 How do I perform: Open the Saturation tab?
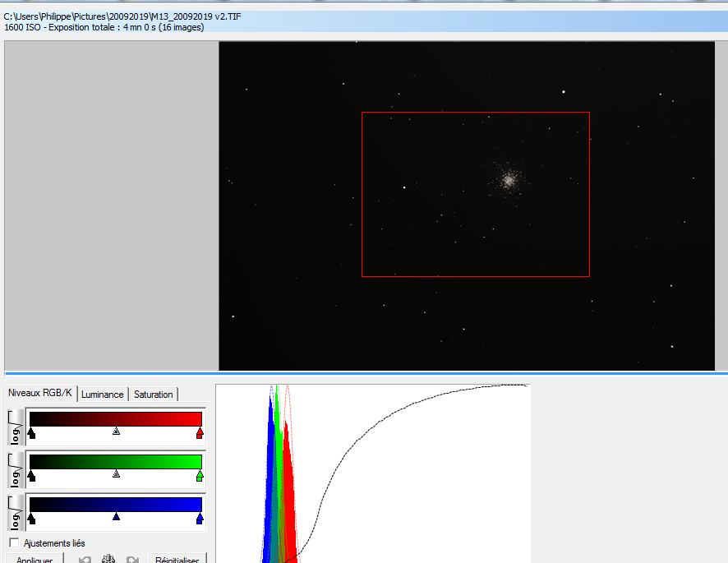(x=153, y=395)
